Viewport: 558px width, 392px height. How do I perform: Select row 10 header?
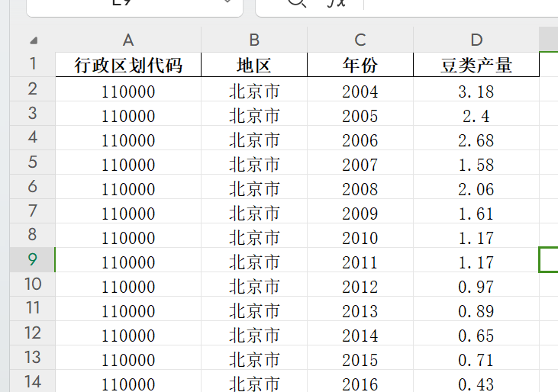(x=32, y=284)
